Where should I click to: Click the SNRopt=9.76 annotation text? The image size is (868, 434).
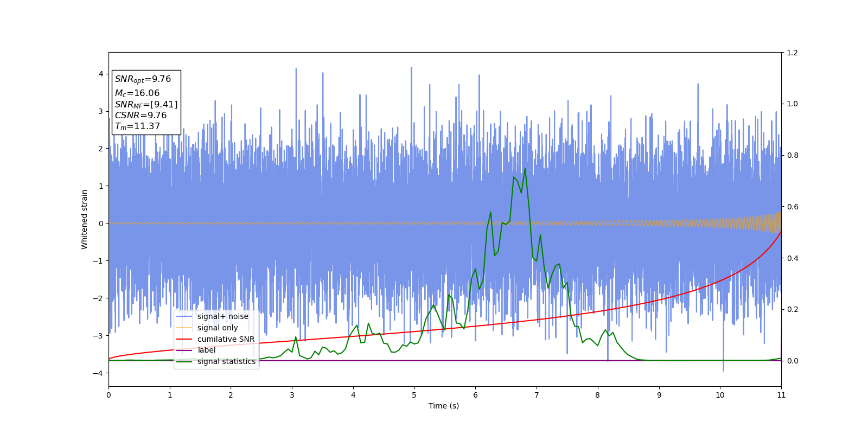143,79
